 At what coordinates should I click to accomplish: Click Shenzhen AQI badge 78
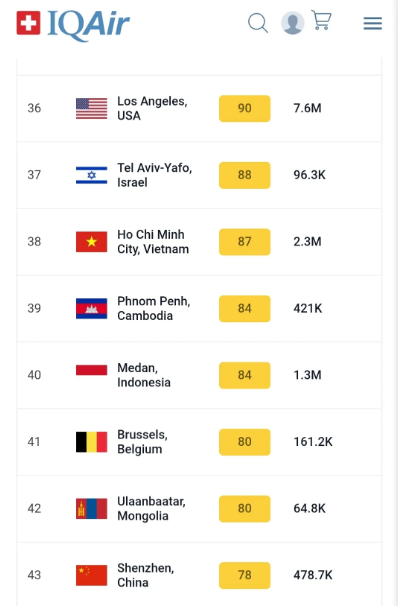click(245, 575)
